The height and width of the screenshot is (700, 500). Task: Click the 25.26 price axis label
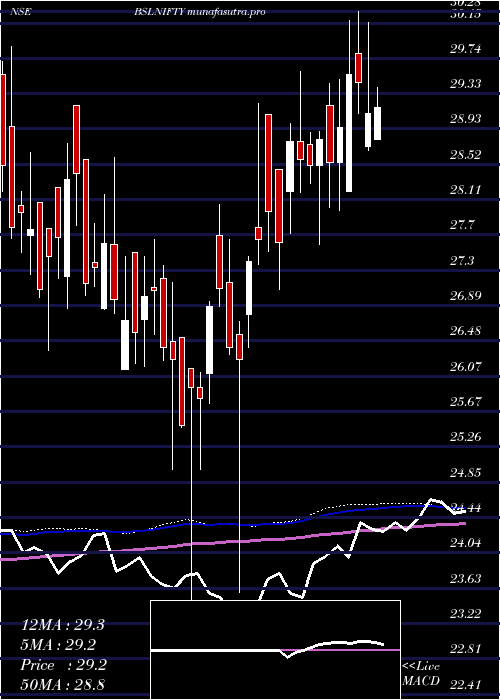point(466,436)
